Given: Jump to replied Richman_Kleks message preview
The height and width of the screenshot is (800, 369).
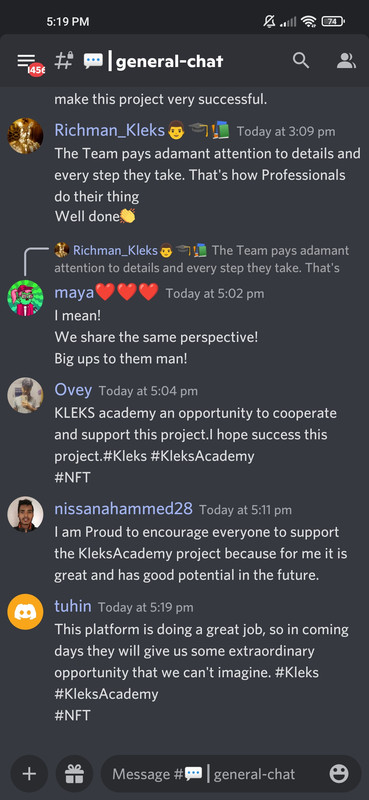Looking at the screenshot, I should 202,259.
